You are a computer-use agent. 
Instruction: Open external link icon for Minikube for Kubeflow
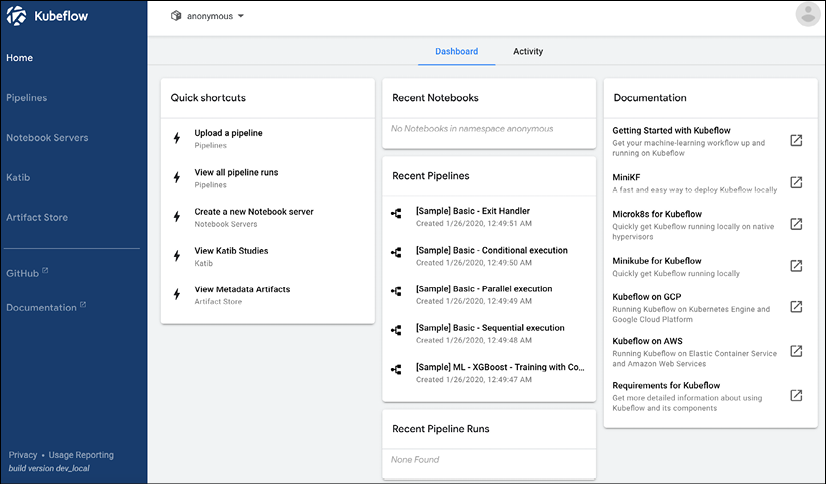796,265
